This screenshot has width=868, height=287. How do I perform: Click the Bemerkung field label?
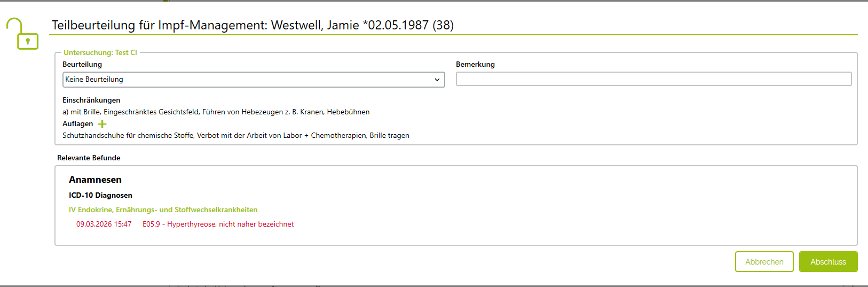point(475,65)
